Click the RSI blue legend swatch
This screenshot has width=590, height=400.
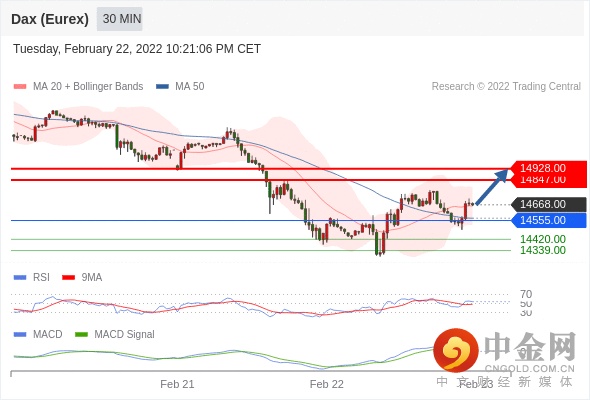[20, 278]
